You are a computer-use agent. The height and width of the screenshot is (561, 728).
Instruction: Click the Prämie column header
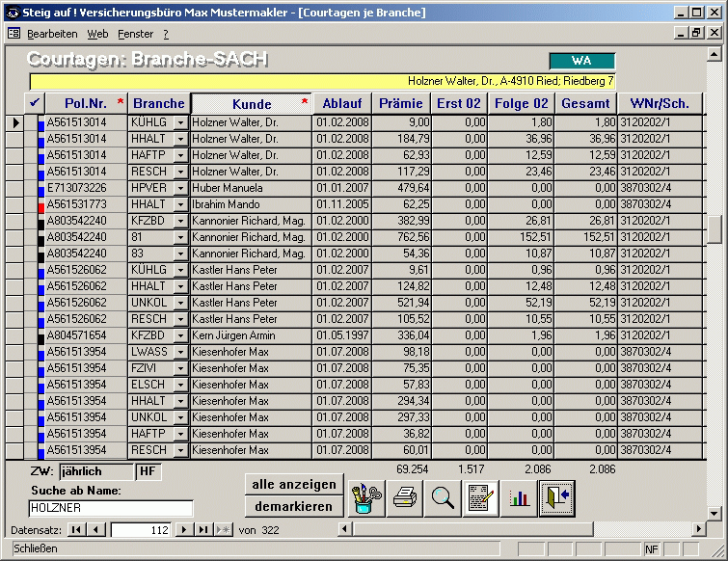tap(401, 103)
